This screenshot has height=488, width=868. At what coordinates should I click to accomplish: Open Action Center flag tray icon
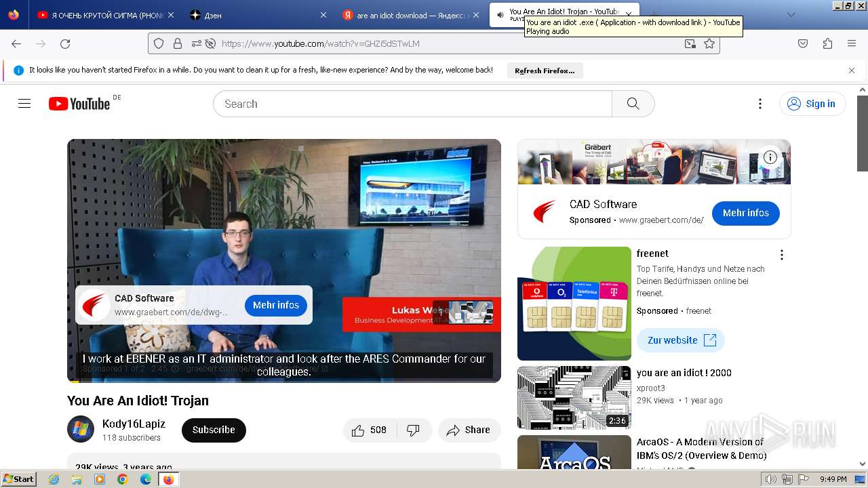coord(803,479)
